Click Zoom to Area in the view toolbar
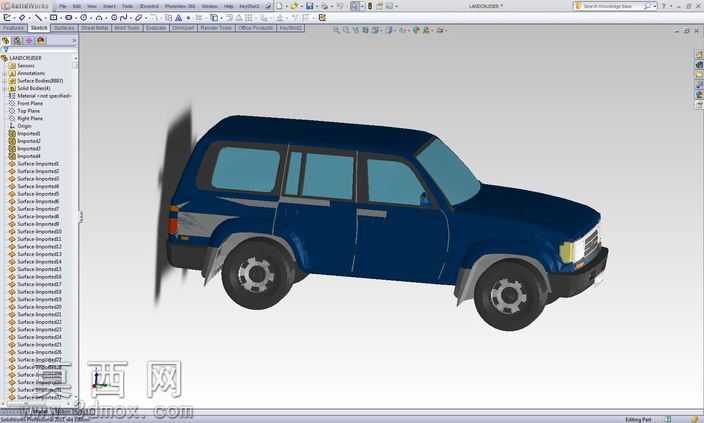The height and width of the screenshot is (423, 704). point(346,30)
